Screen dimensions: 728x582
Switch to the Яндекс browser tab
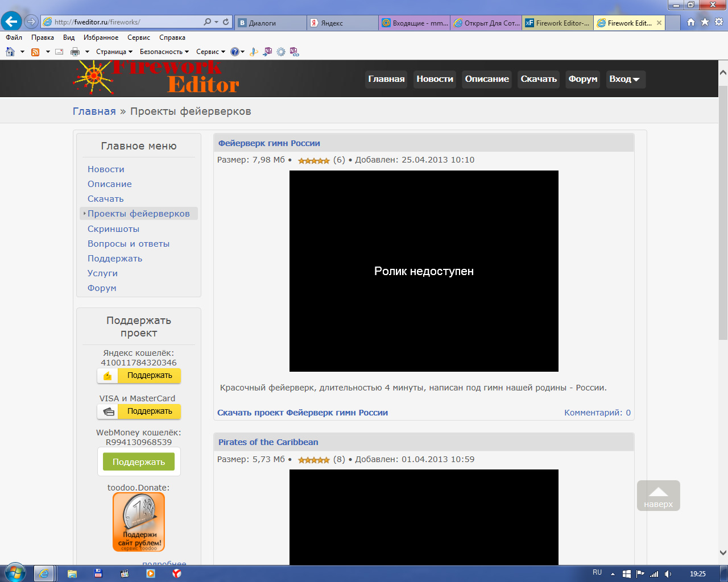pyautogui.click(x=342, y=23)
